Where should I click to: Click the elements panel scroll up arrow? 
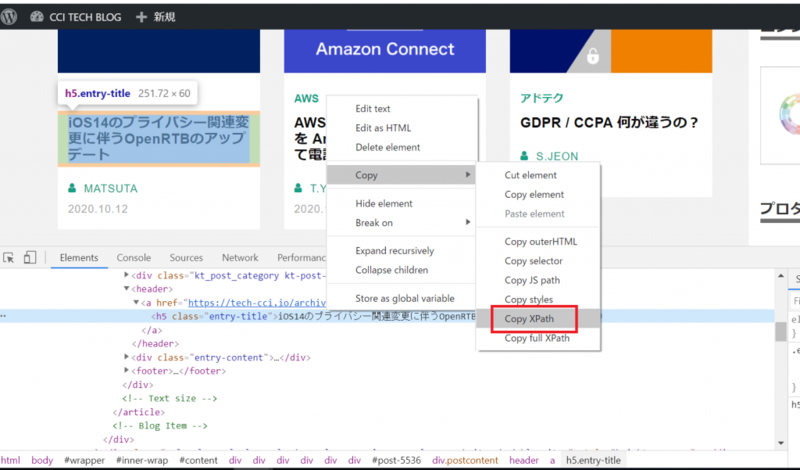coord(781,276)
